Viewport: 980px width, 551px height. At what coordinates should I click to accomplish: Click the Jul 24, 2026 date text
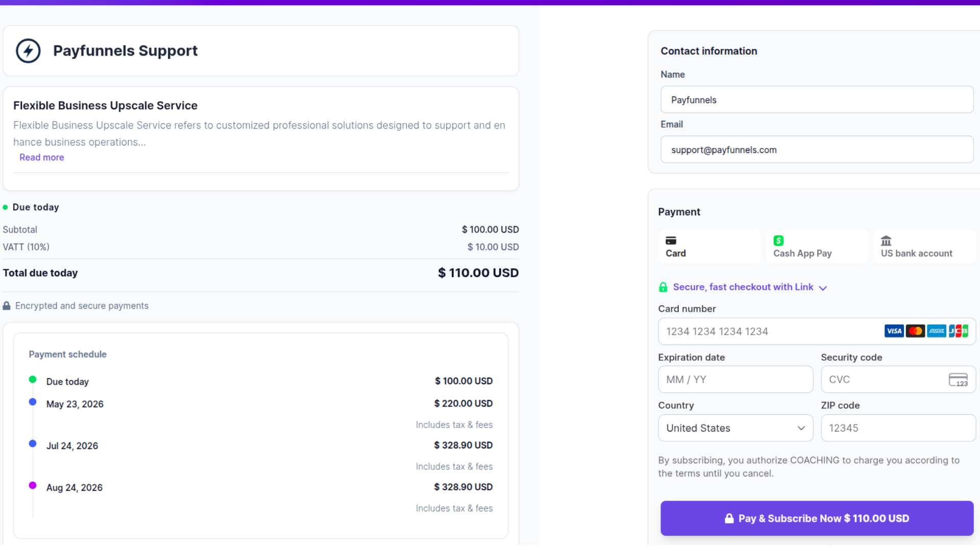[72, 446]
